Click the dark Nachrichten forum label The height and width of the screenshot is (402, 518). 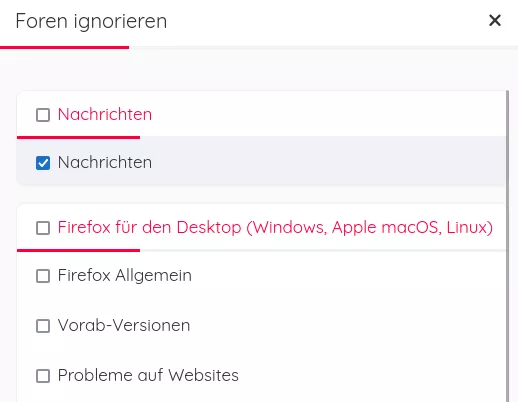coord(105,162)
